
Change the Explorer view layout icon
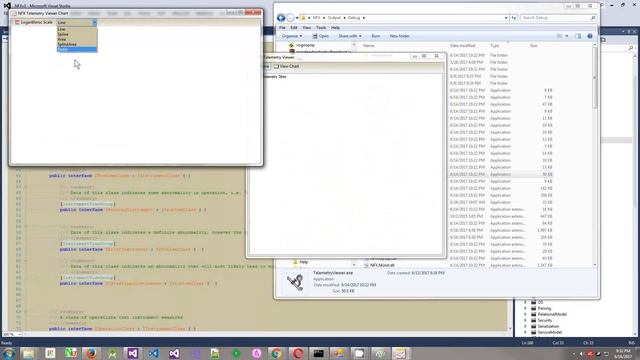coord(560,36)
